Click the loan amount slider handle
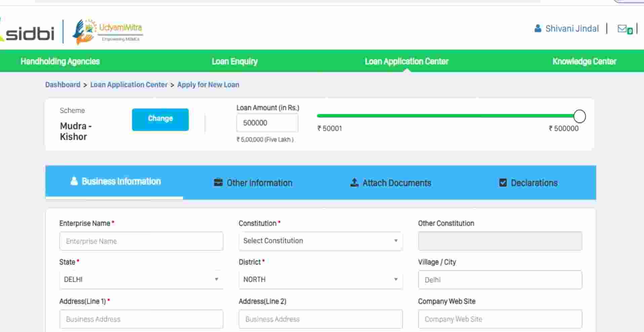The width and height of the screenshot is (644, 332). [x=579, y=116]
